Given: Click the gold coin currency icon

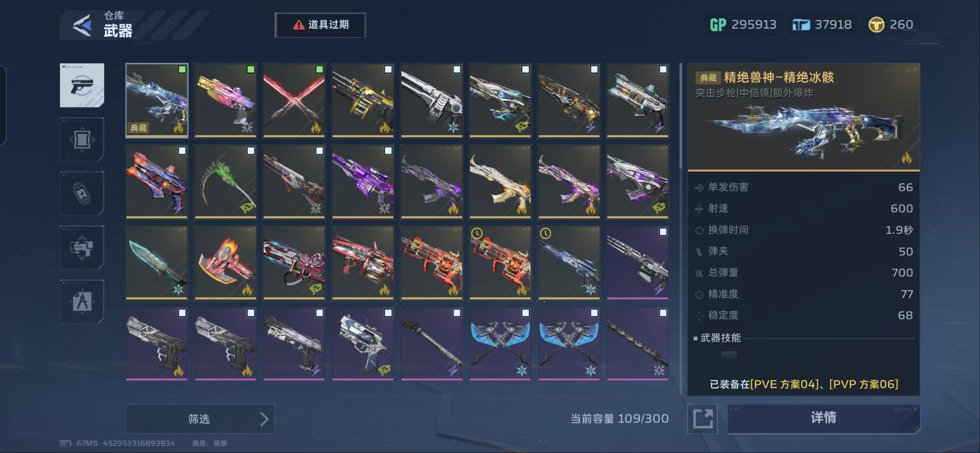Looking at the screenshot, I should [876, 25].
